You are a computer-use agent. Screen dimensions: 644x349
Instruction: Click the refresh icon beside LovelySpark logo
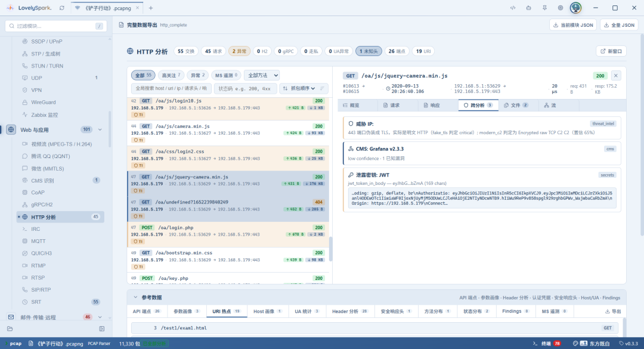tap(62, 8)
